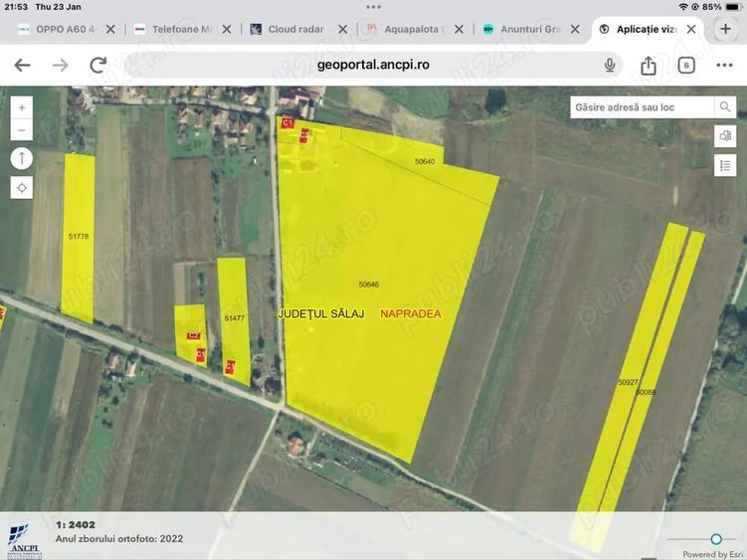Find my location with the crosshair button
This screenshot has height=560, width=747.
click(x=22, y=188)
